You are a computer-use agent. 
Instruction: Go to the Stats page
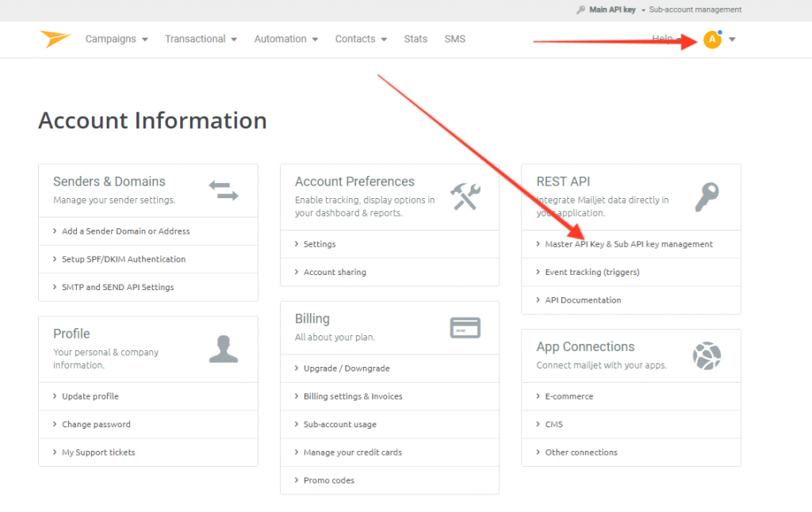pos(416,39)
